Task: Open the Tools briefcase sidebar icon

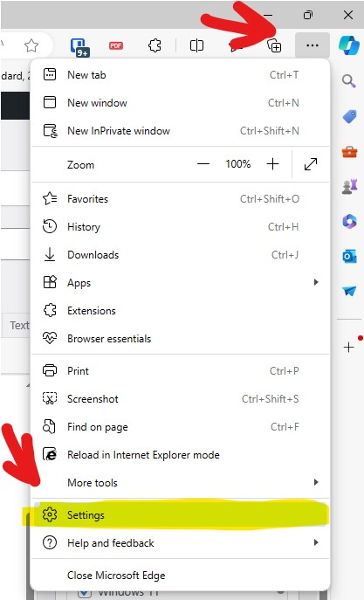Action: click(x=349, y=152)
